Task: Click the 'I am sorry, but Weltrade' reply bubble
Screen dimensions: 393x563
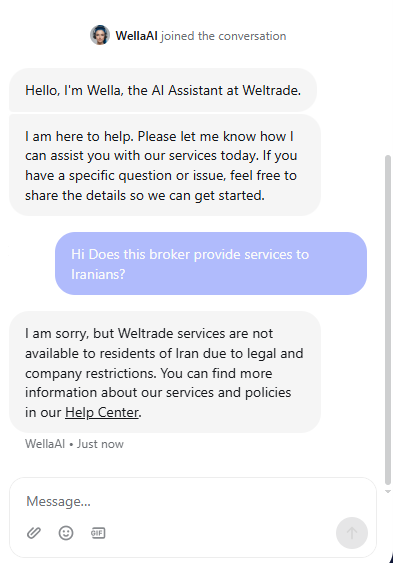Action: 165,372
